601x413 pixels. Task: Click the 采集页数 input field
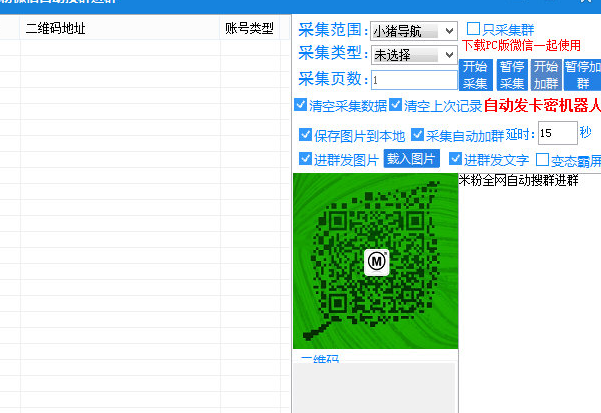tap(414, 80)
